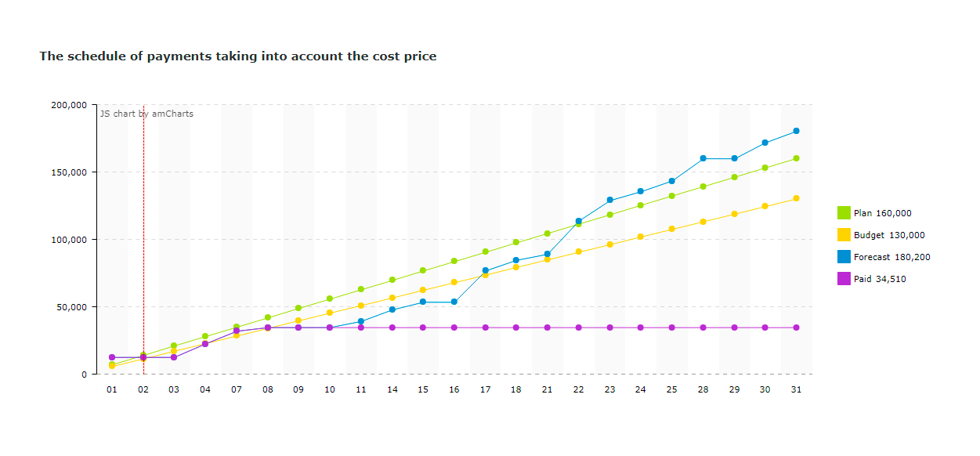Toggle the green Plan legend marker
Viewport: 980px width, 456px height.
pos(844,213)
